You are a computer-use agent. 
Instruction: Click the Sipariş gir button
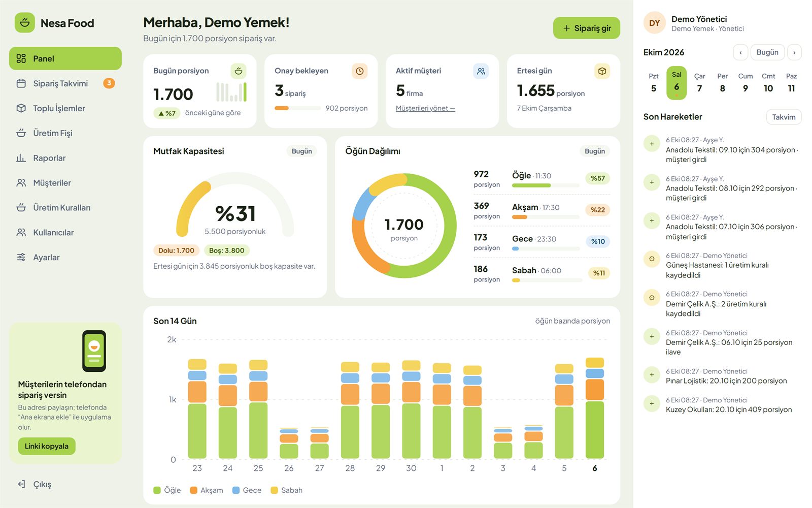587,28
